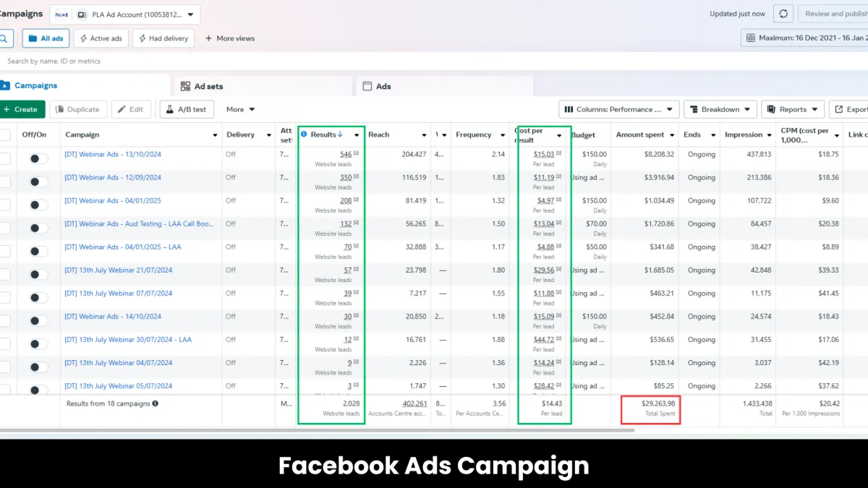Click the Edit pencil button

point(132,109)
